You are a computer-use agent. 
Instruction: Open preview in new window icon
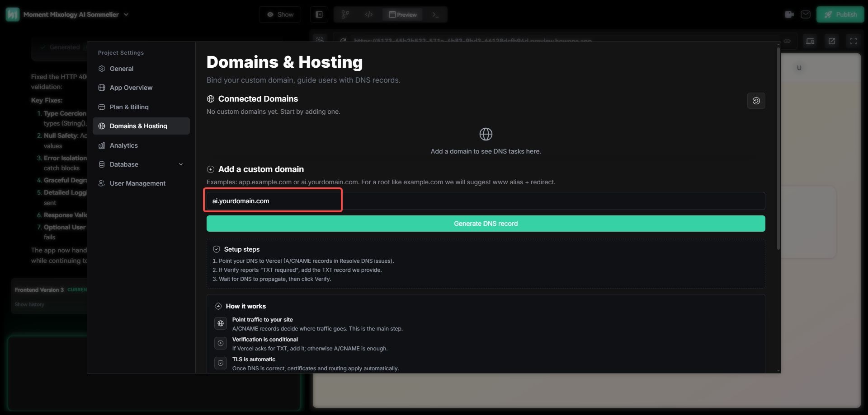(x=831, y=41)
